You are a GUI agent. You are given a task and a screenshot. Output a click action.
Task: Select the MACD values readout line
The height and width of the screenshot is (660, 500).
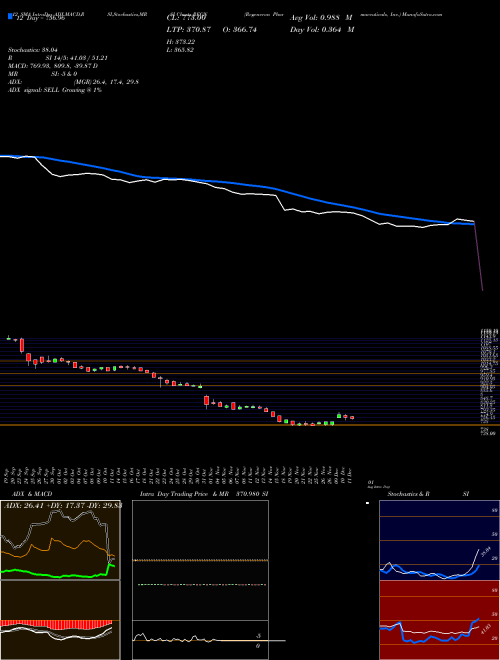pyautogui.click(x=53, y=66)
